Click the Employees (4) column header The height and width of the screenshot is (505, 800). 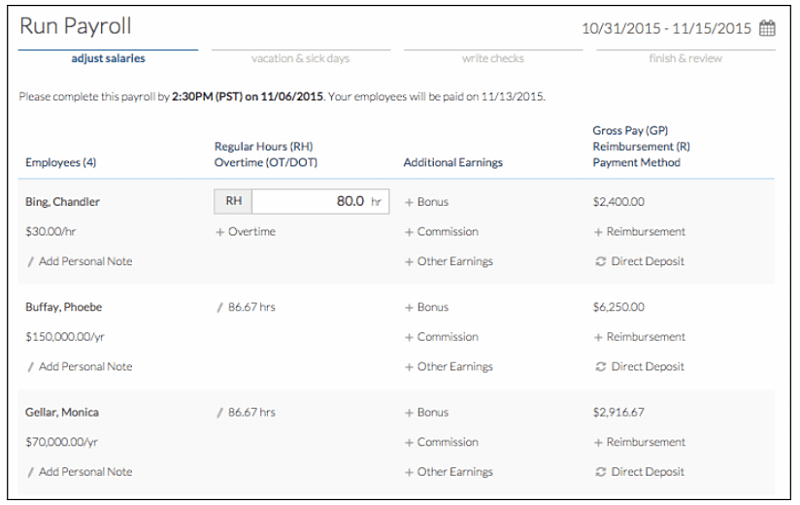61,162
